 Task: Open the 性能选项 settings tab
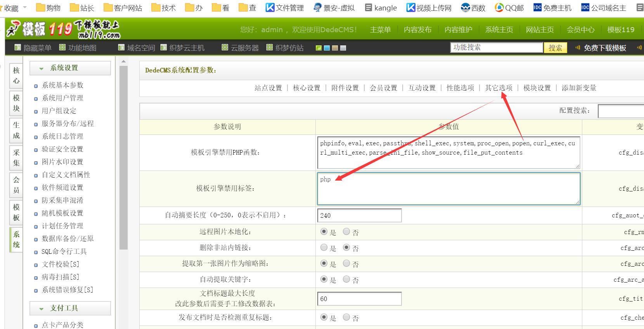click(x=460, y=88)
